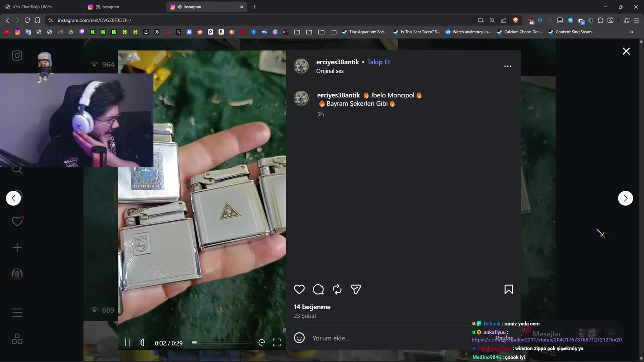Open the X (Twitter) bookmark icon
644x362 pixels.
point(178,32)
